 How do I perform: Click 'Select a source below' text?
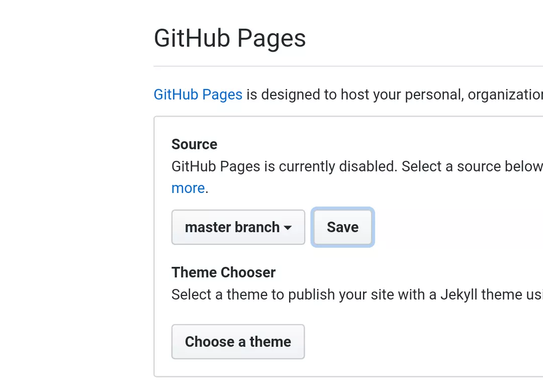[x=472, y=166]
